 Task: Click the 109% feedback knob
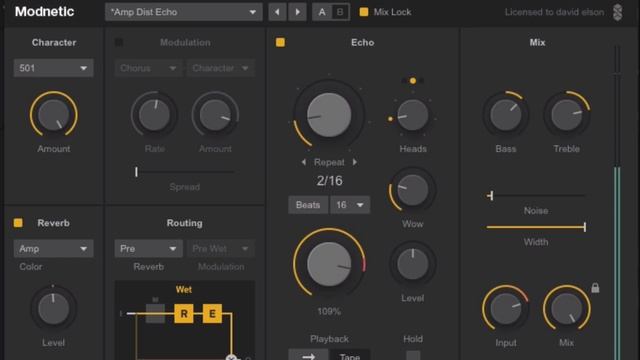(x=329, y=264)
